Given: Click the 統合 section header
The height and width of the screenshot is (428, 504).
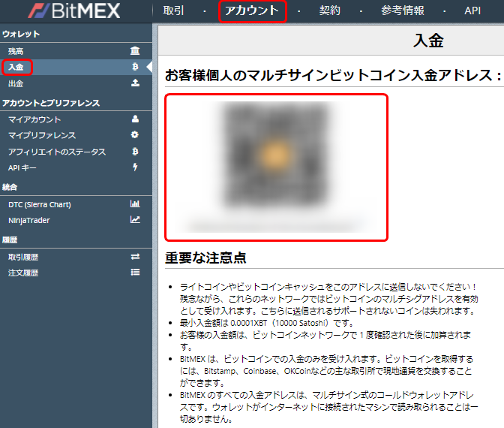Looking at the screenshot, I should 10,187.
